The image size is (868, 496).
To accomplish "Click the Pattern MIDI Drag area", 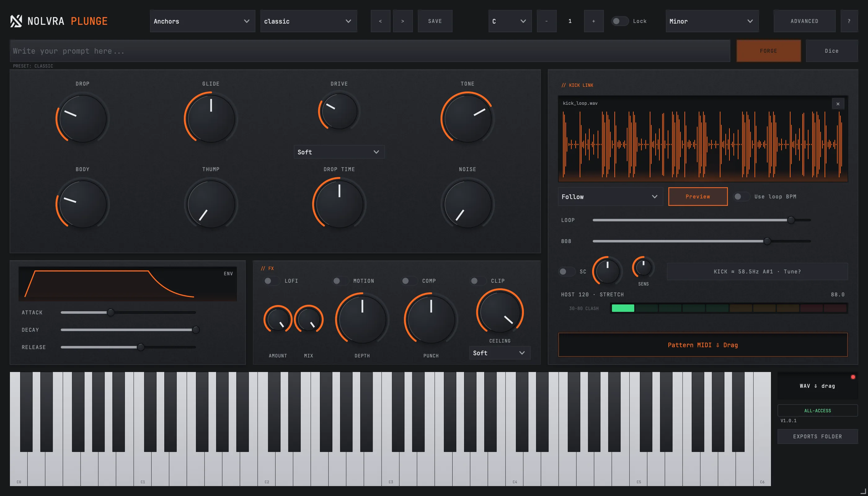I will coord(703,345).
